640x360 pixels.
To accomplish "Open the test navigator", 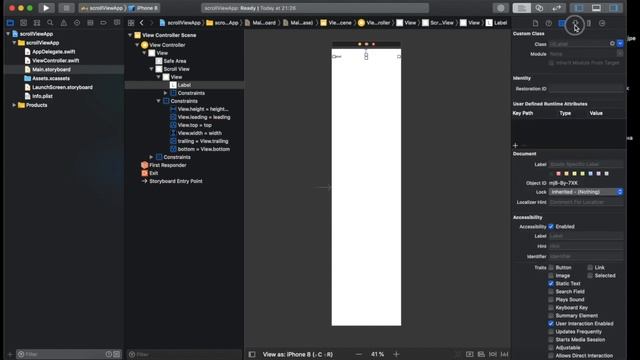I will [77, 23].
